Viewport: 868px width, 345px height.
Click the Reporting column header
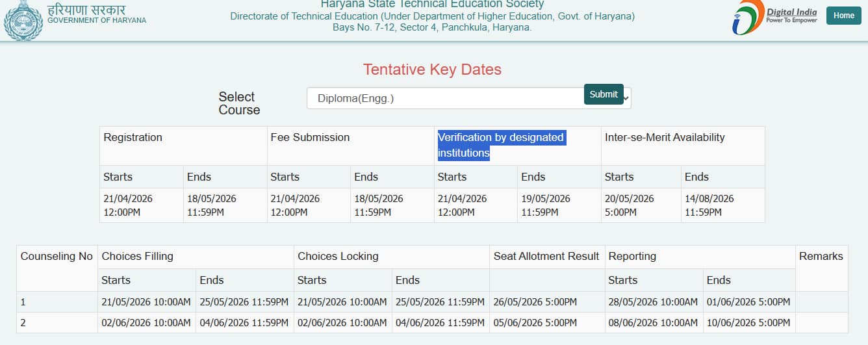632,257
